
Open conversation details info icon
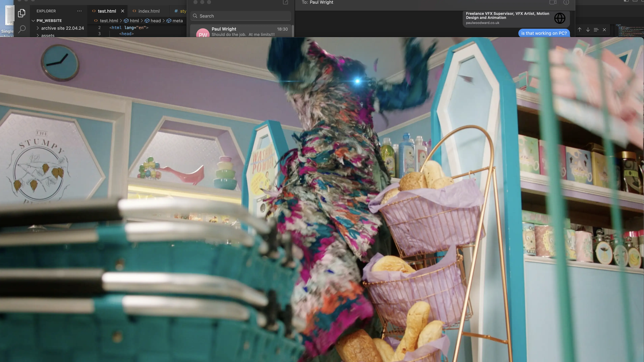[566, 3]
